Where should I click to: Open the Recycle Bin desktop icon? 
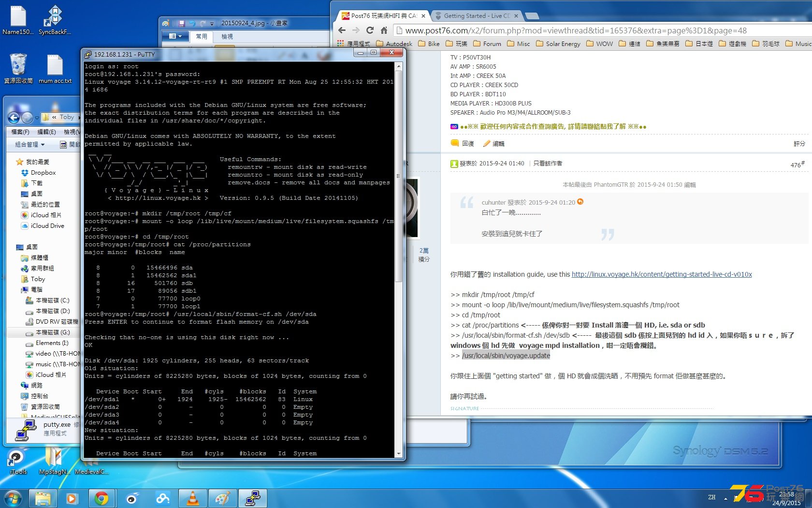pyautogui.click(x=18, y=68)
